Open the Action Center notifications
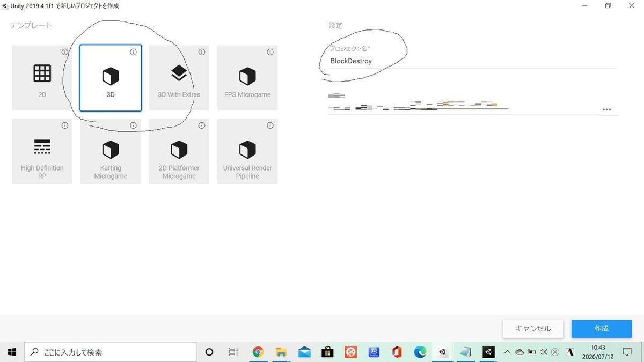The height and width of the screenshot is (362, 644). tap(626, 352)
